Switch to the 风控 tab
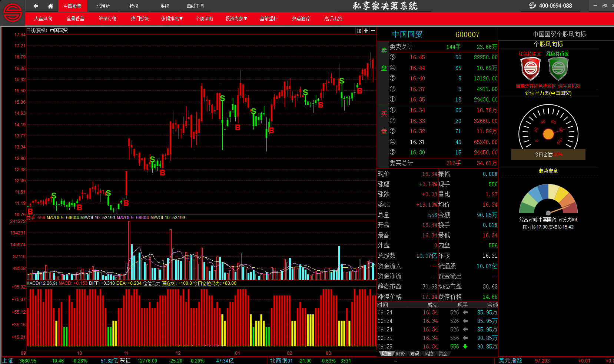This screenshot has width=614, height=364. pyautogui.click(x=429, y=354)
